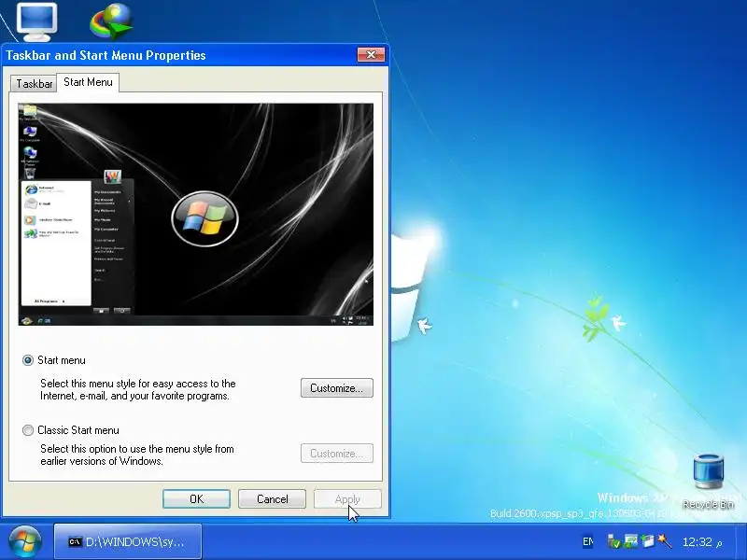Click the green-checked window tray icon
This screenshot has width=747, height=560.
[631, 541]
